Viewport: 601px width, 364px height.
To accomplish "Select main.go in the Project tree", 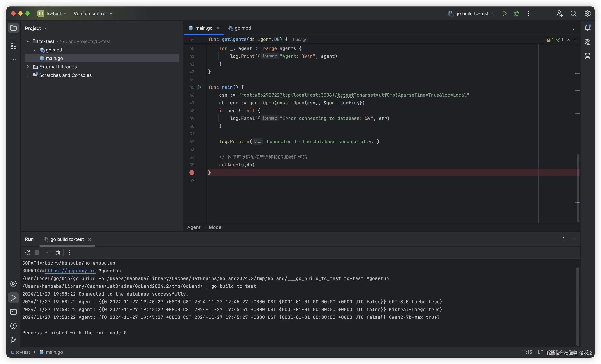I will point(54,58).
